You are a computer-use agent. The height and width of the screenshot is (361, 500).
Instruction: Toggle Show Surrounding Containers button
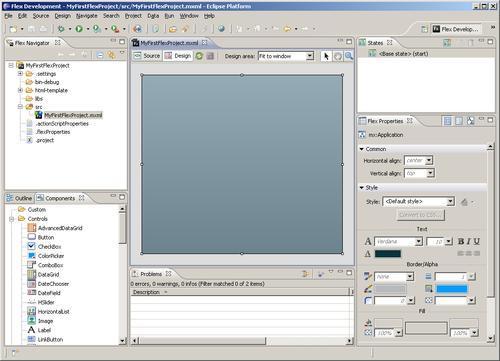[210, 56]
